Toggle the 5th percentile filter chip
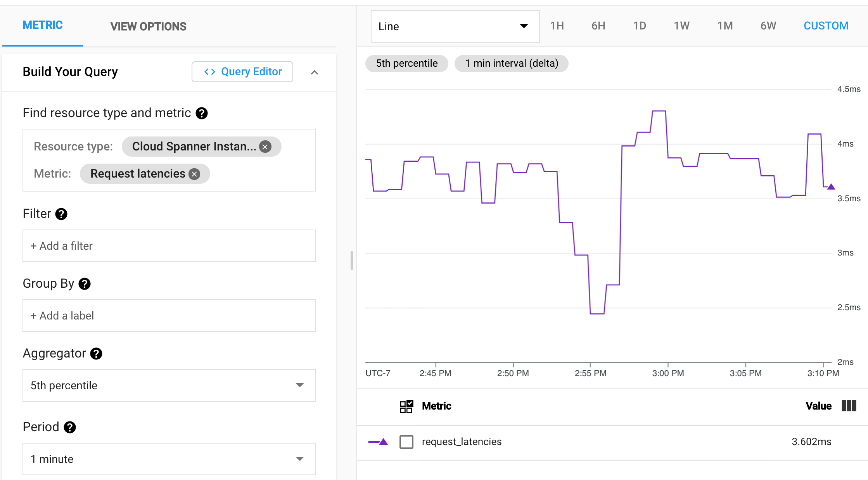This screenshot has height=480, width=868. point(407,64)
